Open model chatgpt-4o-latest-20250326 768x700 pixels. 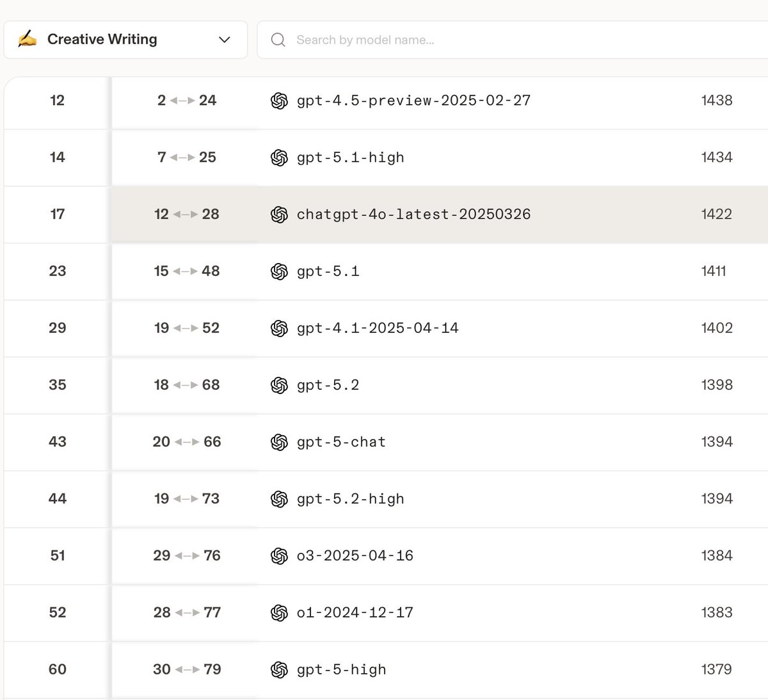[x=413, y=214]
